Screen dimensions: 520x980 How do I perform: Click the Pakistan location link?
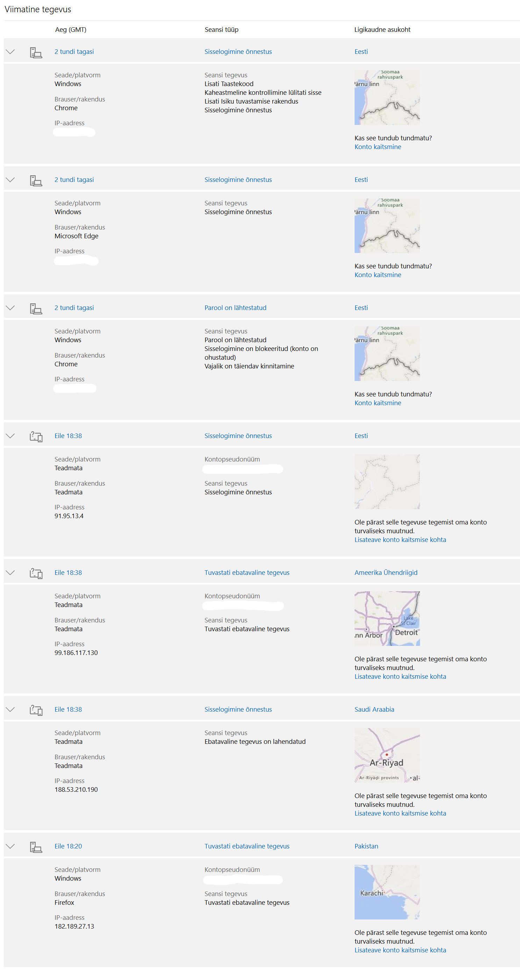366,846
